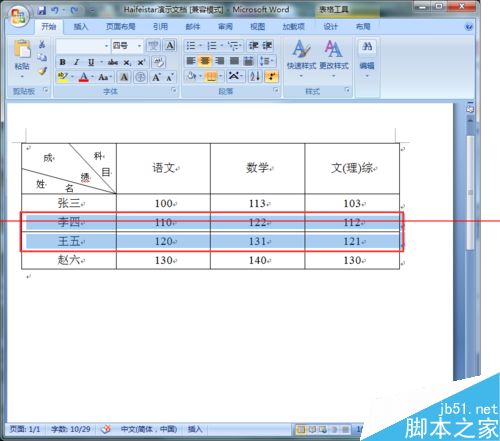Undo the last action
This screenshot has width=500, height=441.
tap(55, 11)
